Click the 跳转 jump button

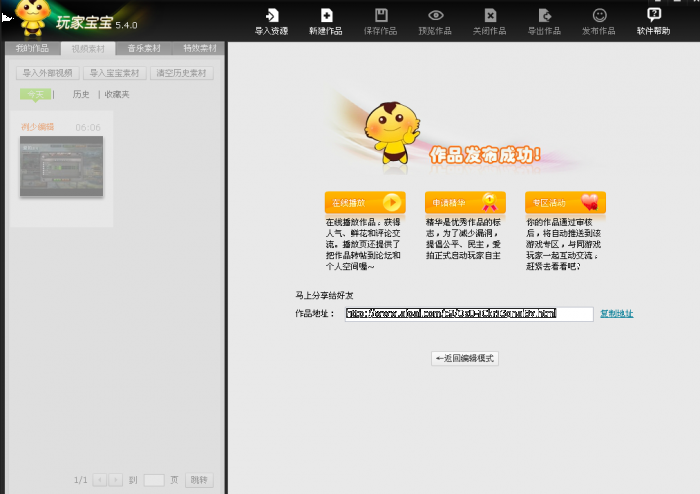coord(199,480)
